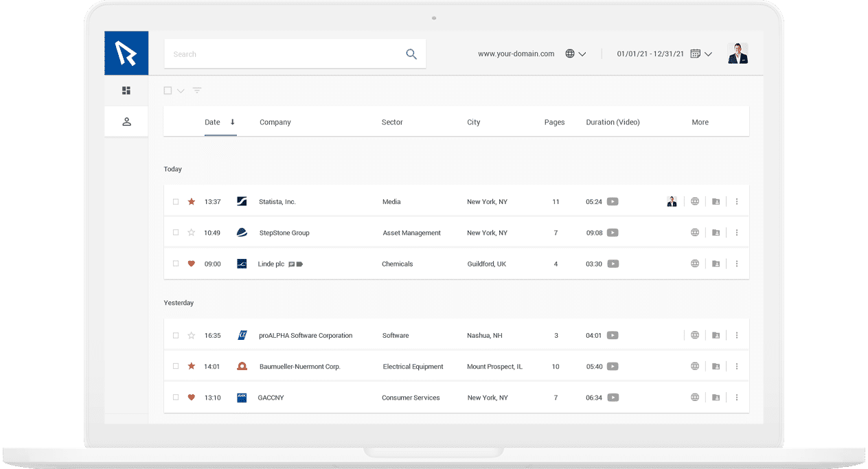Open the user avatar in top bar
Screen dimensions: 868x469
(738, 54)
